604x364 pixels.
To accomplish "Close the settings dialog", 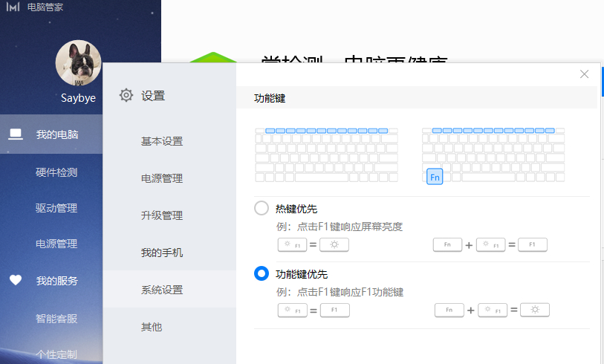I will click(x=585, y=74).
